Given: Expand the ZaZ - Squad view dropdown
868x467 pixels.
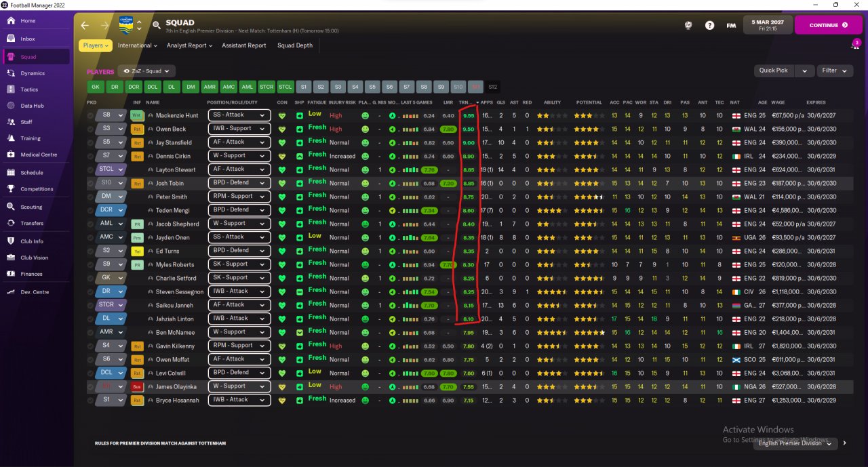Looking at the screenshot, I should tap(146, 70).
